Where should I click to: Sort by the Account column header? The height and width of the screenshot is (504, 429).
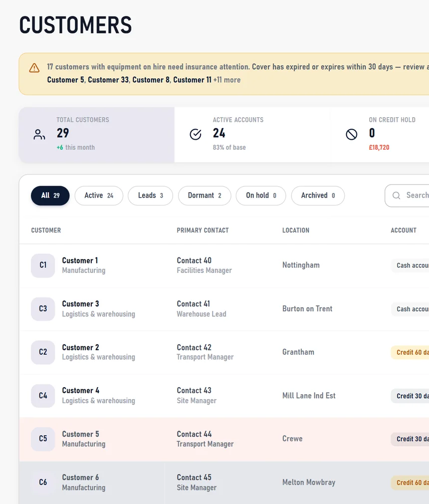(x=404, y=230)
